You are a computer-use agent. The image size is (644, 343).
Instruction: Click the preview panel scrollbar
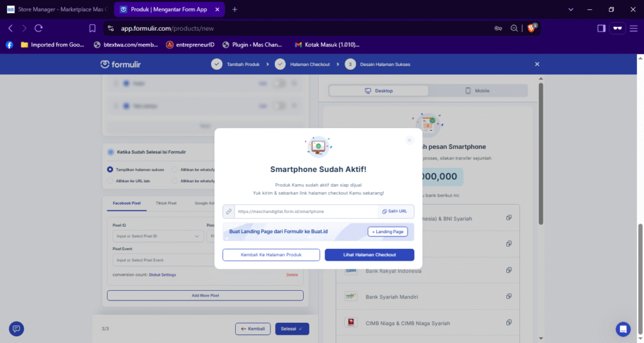(x=540, y=154)
